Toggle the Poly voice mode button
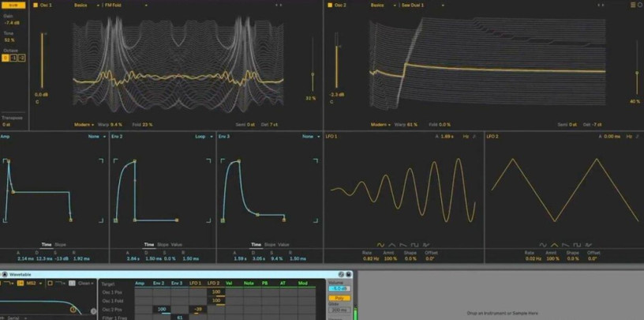The image size is (644, 320). pyautogui.click(x=339, y=298)
